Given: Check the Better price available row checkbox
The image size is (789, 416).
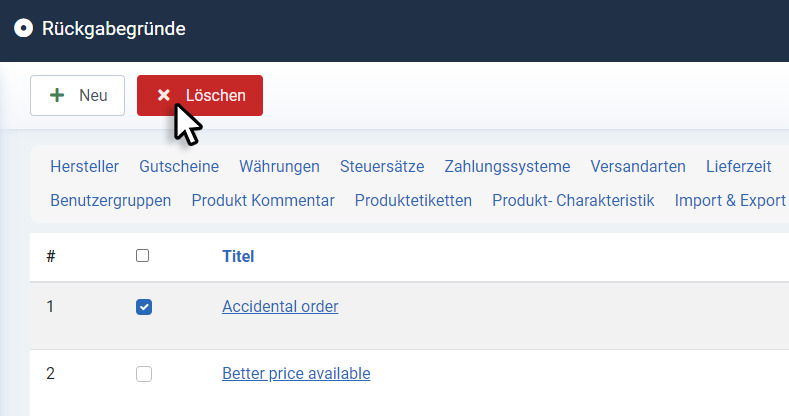Looking at the screenshot, I should click(144, 374).
